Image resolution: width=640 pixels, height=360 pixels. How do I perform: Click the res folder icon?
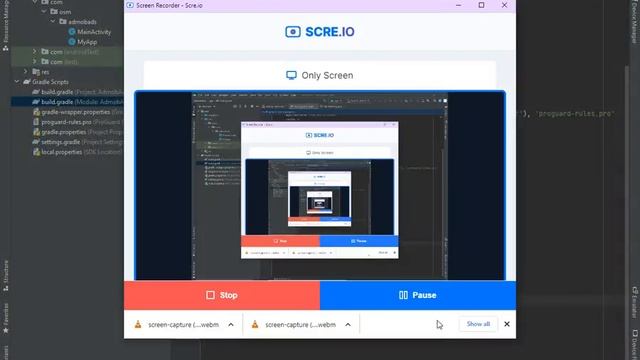coord(36,72)
